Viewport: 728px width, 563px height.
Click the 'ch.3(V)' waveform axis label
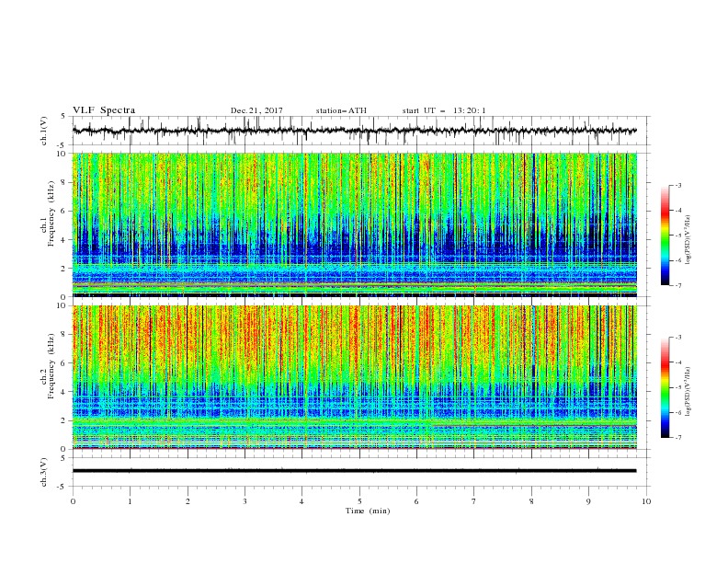tap(44, 472)
